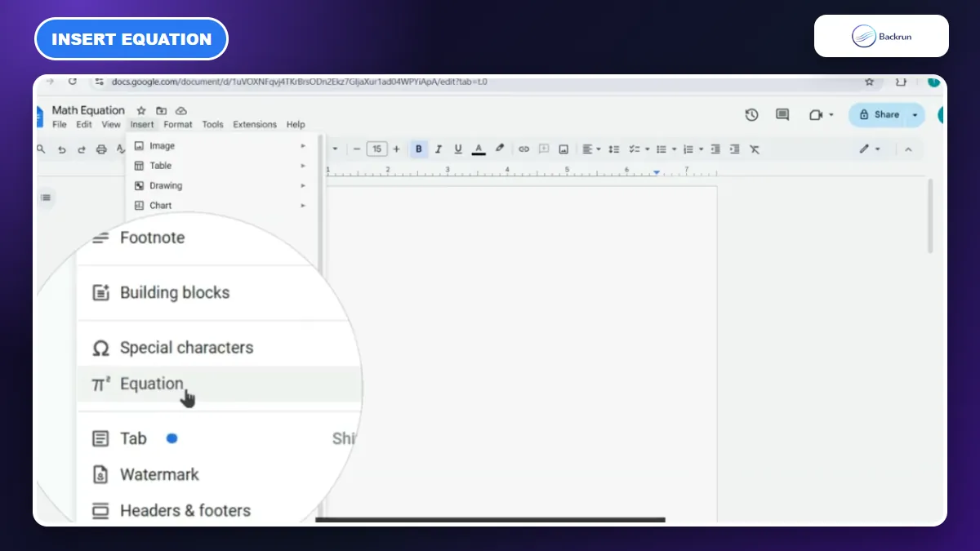Open the comments panel icon
The width and height of the screenshot is (980, 551).
tap(782, 115)
